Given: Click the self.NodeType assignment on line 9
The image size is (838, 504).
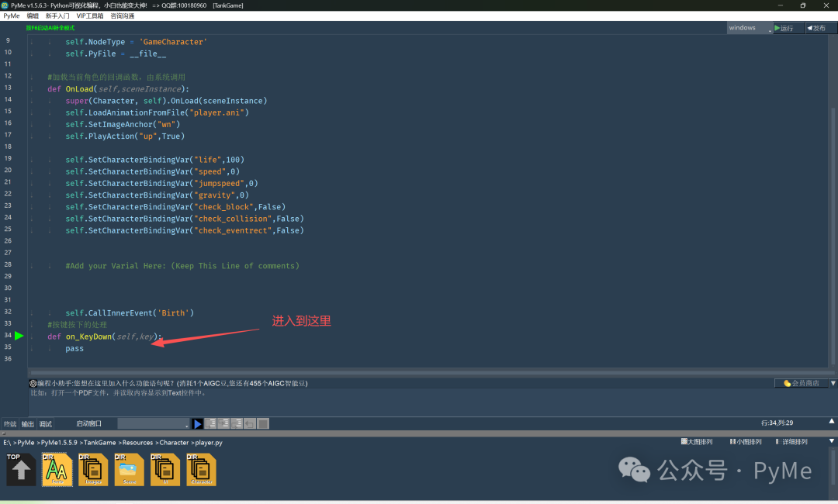Looking at the screenshot, I should (137, 42).
